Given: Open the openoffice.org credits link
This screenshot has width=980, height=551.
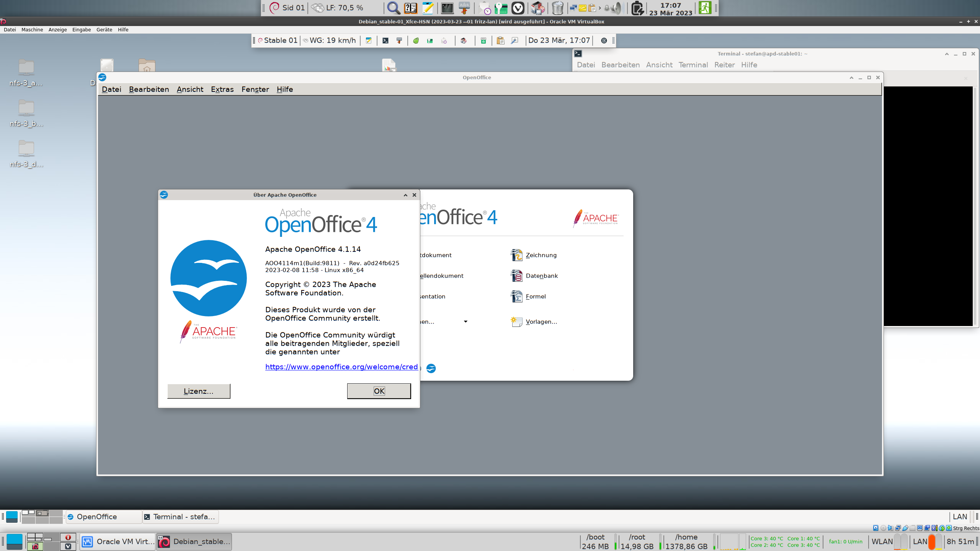Looking at the screenshot, I should coord(341,367).
